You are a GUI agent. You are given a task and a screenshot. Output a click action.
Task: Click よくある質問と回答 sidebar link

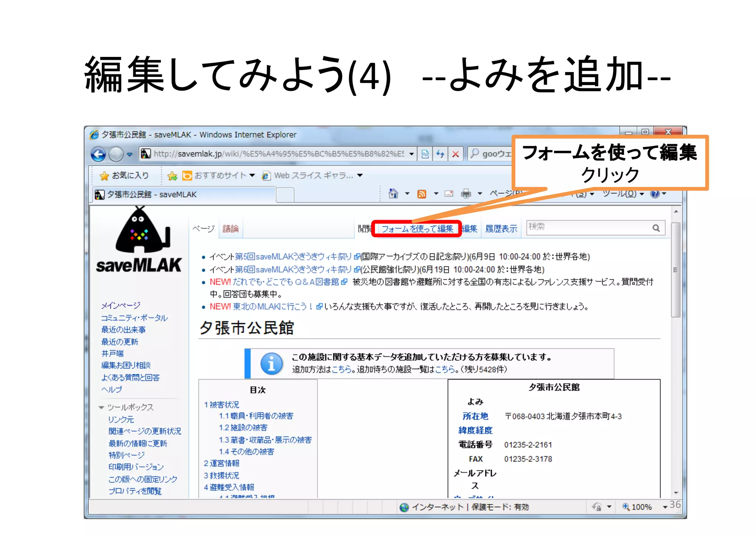(x=130, y=378)
